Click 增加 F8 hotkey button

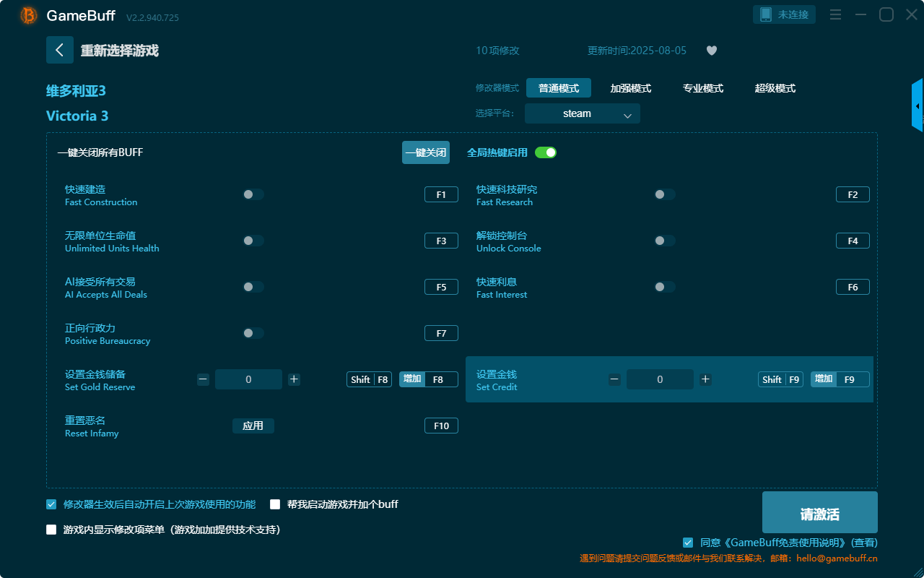429,379
